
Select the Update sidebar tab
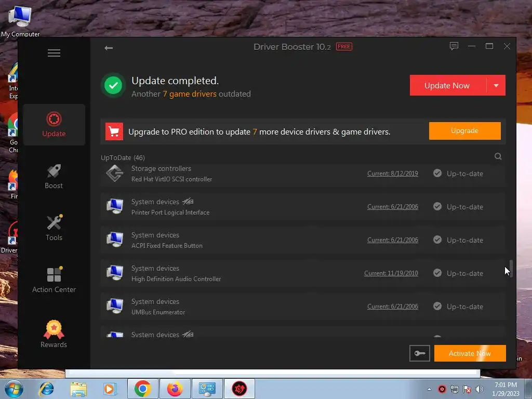pos(54,125)
